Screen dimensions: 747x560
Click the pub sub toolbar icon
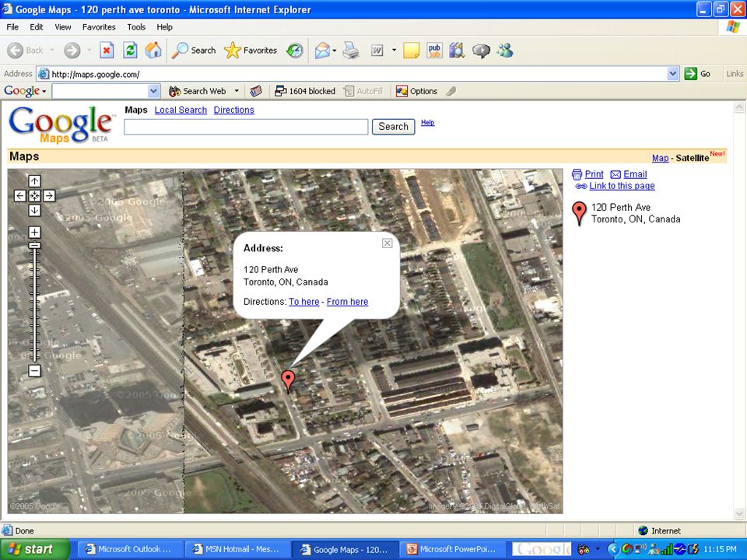click(434, 50)
